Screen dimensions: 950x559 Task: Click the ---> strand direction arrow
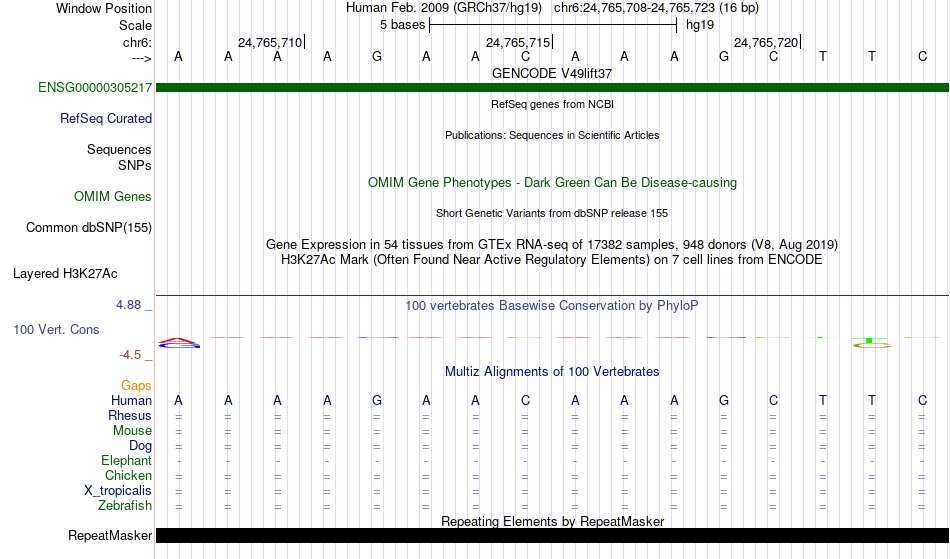coord(141,58)
